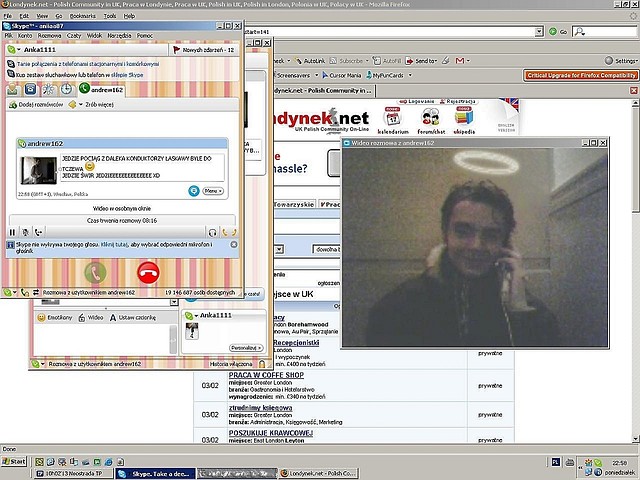Open the Menu button on andrew162 card
Image resolution: width=640 pixels, height=480 pixels.
coord(213,191)
